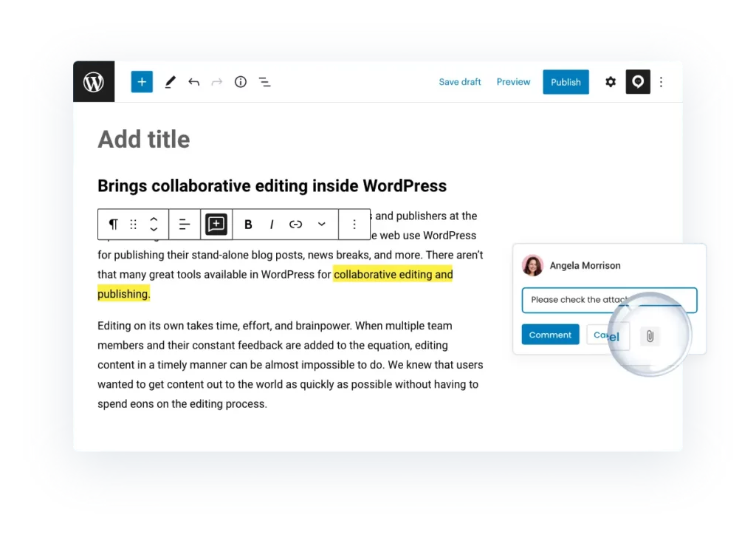Redo the last undone change

tap(217, 81)
